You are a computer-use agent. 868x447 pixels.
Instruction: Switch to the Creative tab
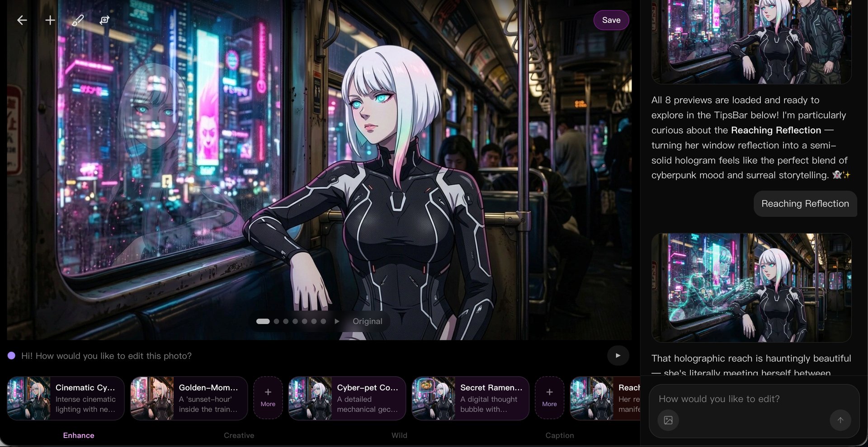(239, 435)
